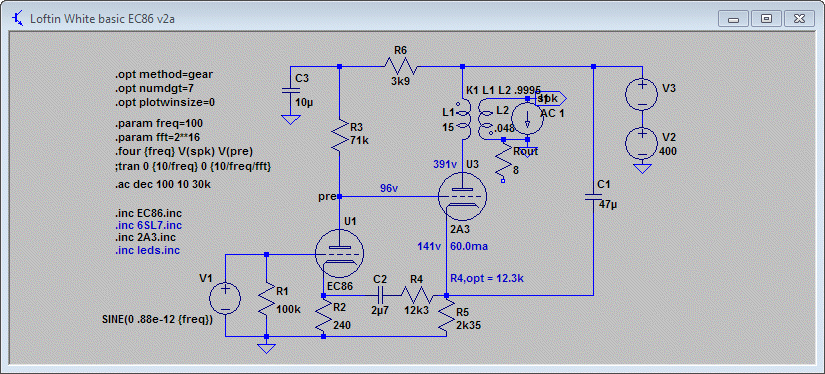
Task: Minimize the schematic window
Action: click(x=733, y=19)
